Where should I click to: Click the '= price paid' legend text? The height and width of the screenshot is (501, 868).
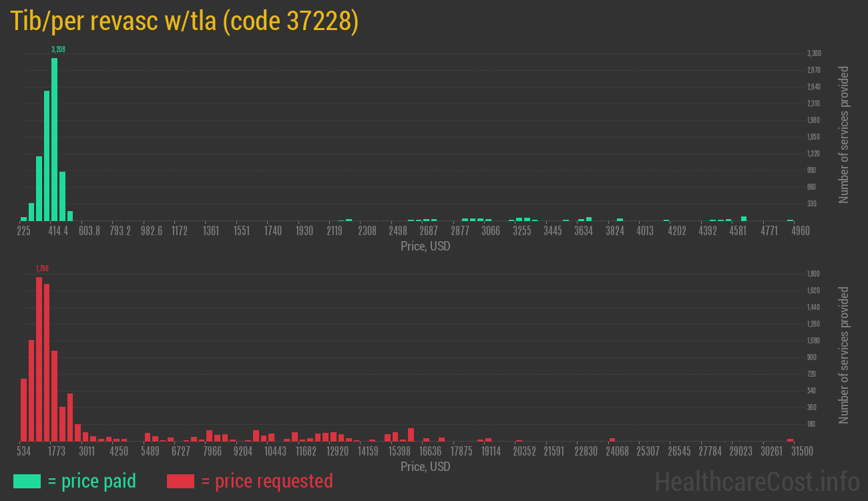(92, 481)
